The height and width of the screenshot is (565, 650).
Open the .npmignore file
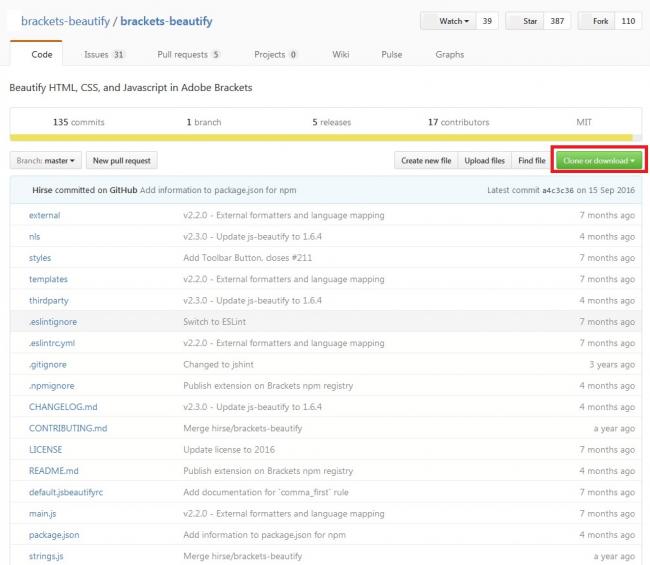(x=52, y=386)
